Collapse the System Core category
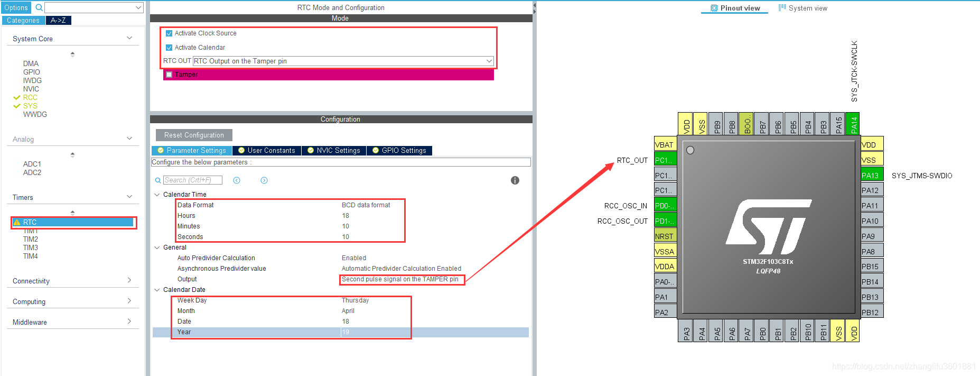980x376 pixels. coord(129,38)
